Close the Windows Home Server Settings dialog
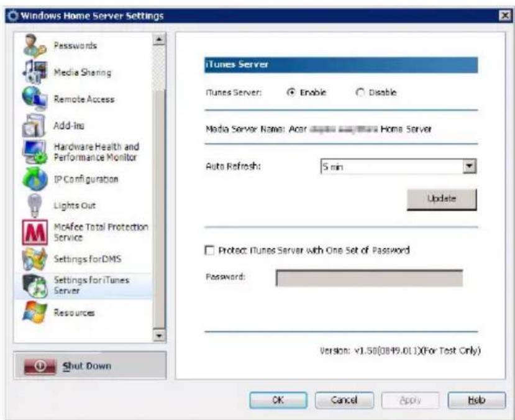The height and width of the screenshot is (420, 515). point(504,16)
